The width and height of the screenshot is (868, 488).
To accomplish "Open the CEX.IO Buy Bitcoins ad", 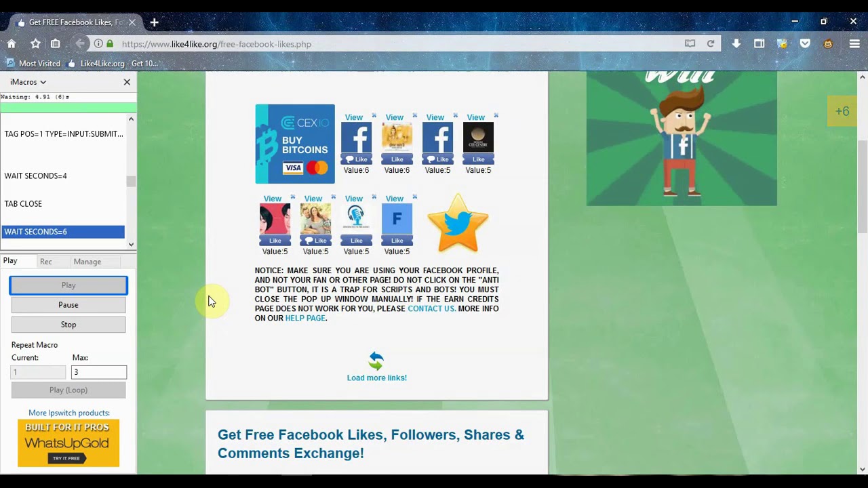I will [x=295, y=144].
